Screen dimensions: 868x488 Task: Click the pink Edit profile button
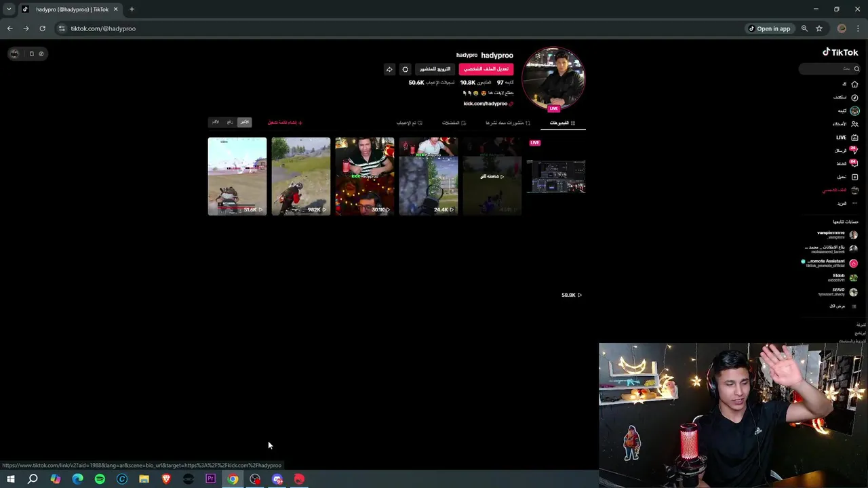pyautogui.click(x=486, y=69)
